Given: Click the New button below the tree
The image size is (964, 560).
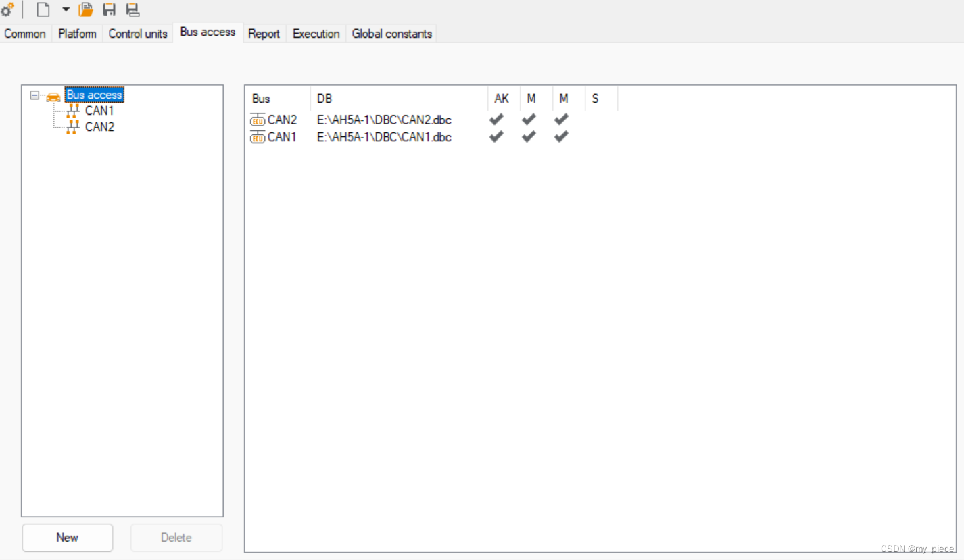Looking at the screenshot, I should click(67, 537).
